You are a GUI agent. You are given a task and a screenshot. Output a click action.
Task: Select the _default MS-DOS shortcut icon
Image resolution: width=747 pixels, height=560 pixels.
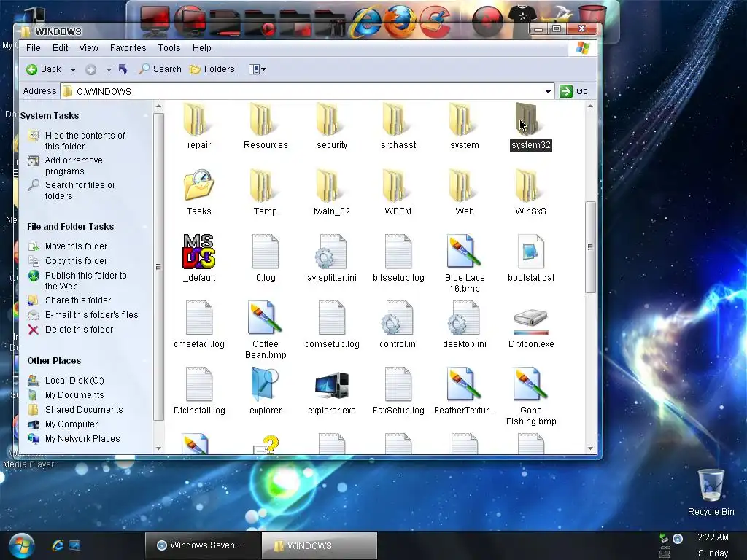198,252
